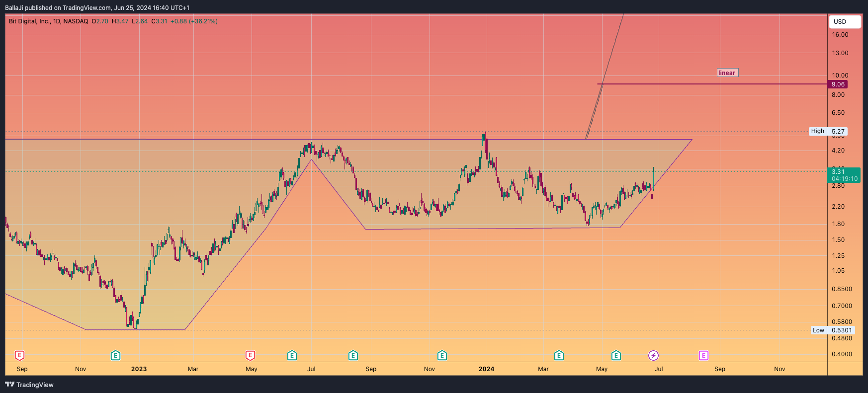
Task: Click the green earnings marker after May 2024
Action: coord(616,355)
